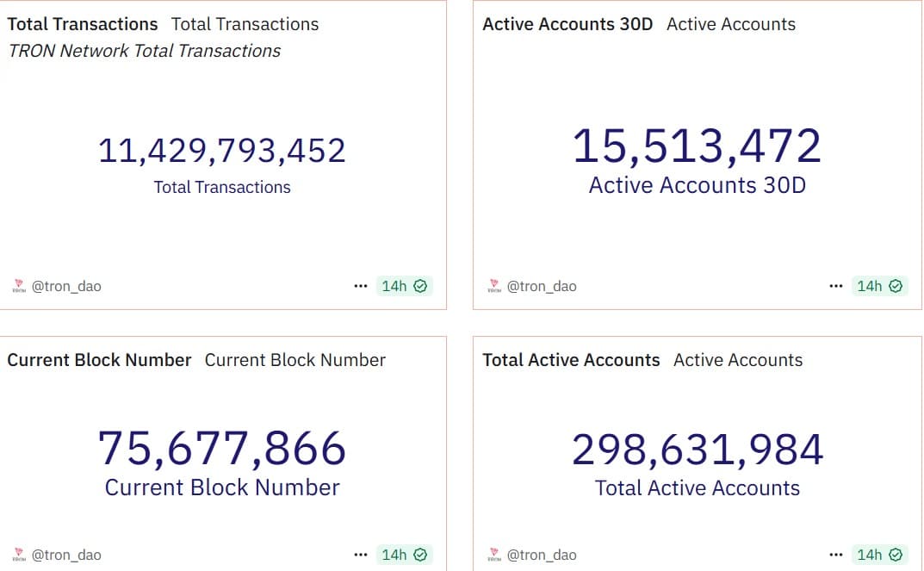The image size is (924, 571).
Task: Select the 75,677,866 block number counter value
Action: tap(221, 449)
